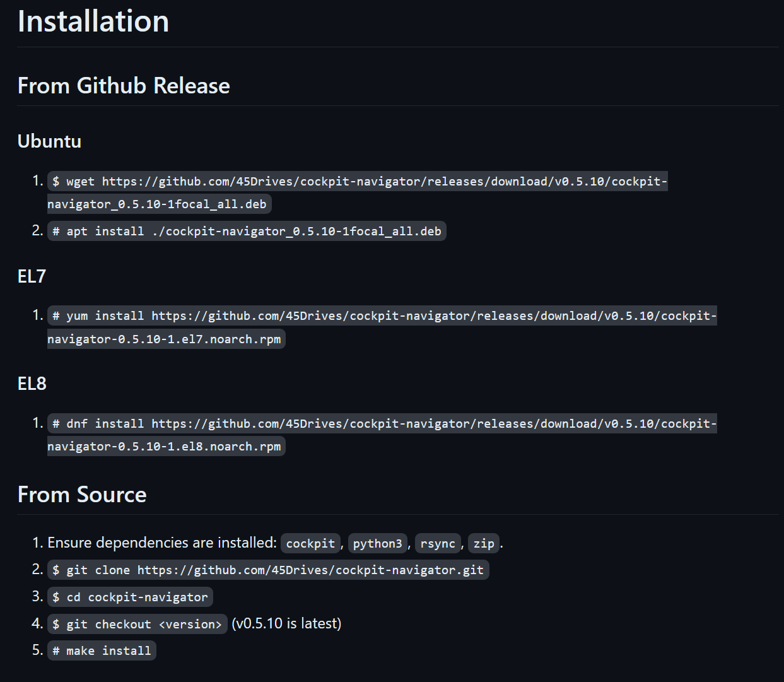Viewport: 784px width, 682px height.
Task: Select the EL8 section heading
Action: pyautogui.click(x=32, y=384)
